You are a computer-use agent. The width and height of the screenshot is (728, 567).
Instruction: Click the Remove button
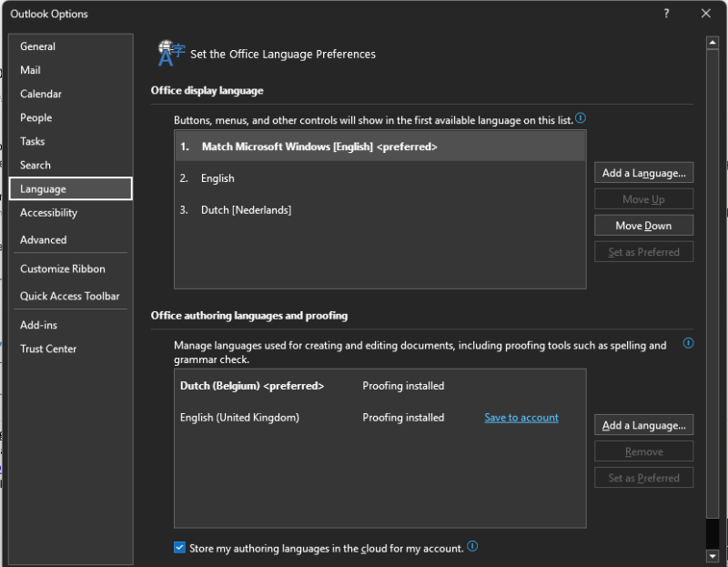click(643, 451)
